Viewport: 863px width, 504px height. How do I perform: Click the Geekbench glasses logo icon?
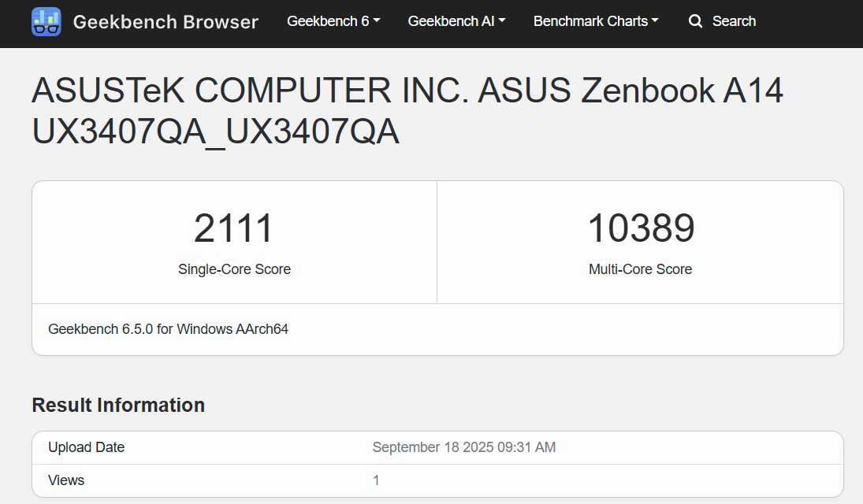point(46,21)
